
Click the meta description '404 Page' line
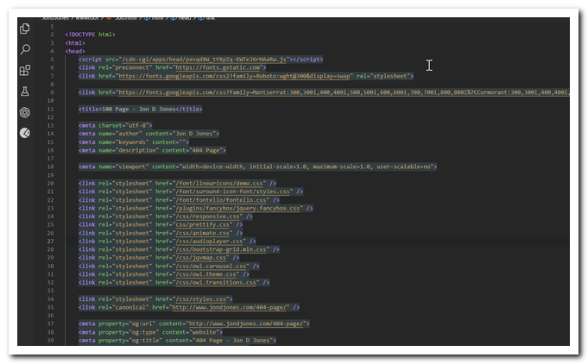pos(152,150)
